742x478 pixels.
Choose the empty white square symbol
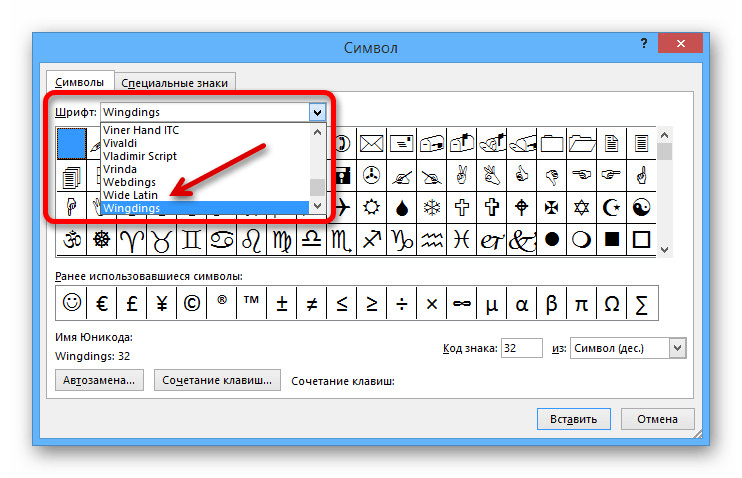point(641,240)
